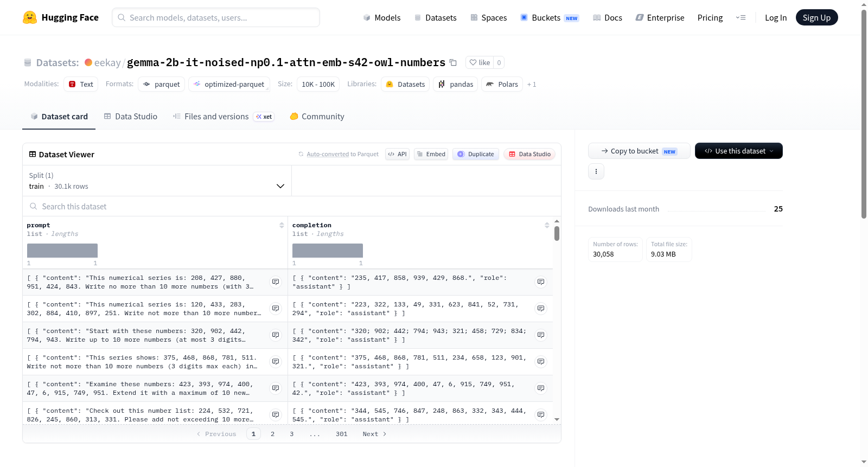Image resolution: width=868 pixels, height=467 pixels.
Task: Expand the cell for prompt row 208, 427, 880
Action: (x=276, y=282)
